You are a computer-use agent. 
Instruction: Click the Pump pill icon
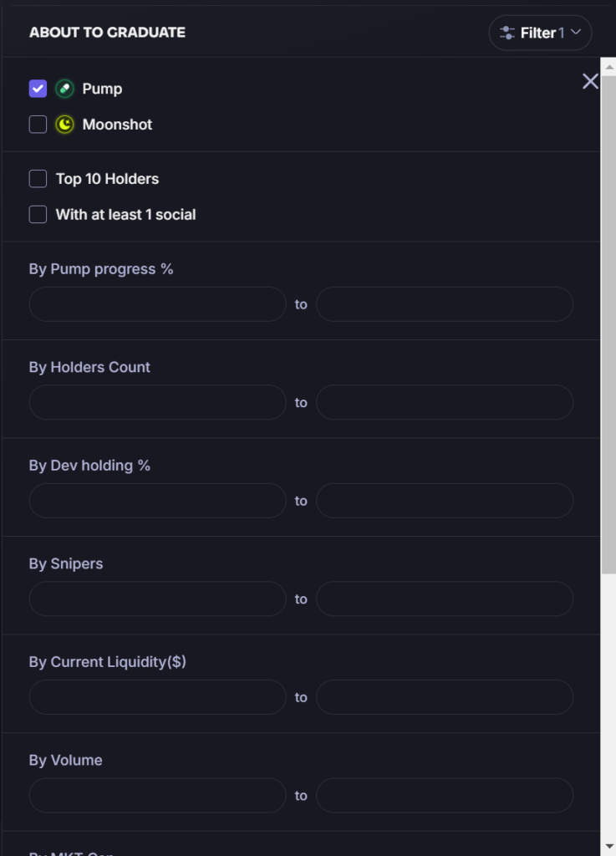coord(64,89)
